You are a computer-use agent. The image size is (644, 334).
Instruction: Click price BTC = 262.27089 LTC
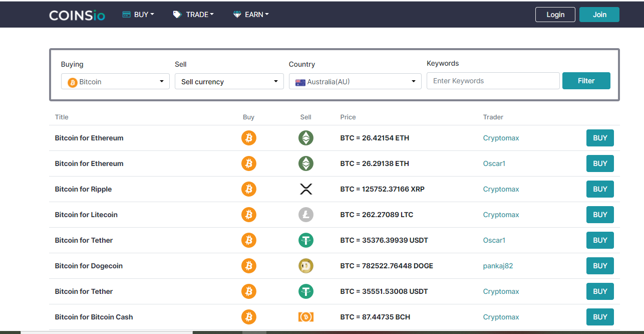click(377, 215)
